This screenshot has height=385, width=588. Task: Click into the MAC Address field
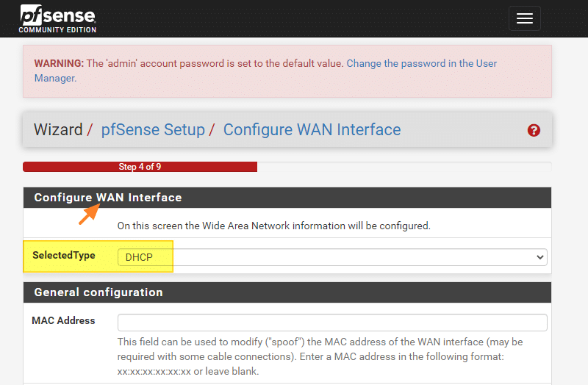[332, 323]
